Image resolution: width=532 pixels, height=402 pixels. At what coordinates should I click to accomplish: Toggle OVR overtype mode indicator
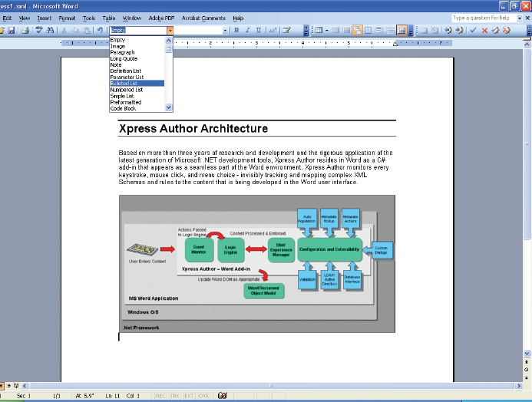pos(203,396)
